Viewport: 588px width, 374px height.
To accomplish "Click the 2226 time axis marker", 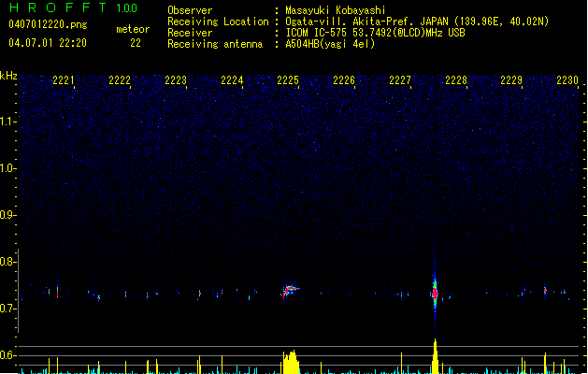I will (x=344, y=80).
